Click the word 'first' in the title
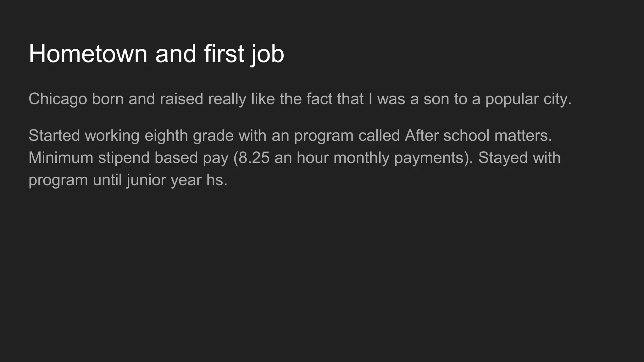 click(224, 54)
